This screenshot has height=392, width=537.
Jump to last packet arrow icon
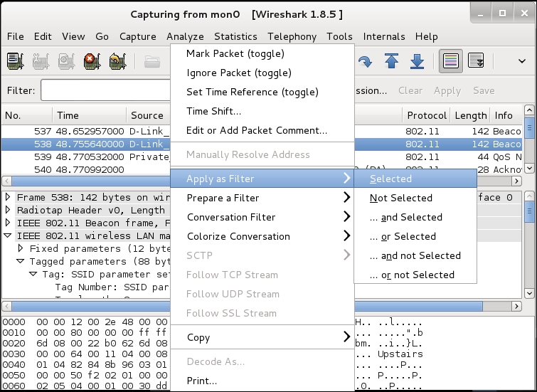pos(417,61)
